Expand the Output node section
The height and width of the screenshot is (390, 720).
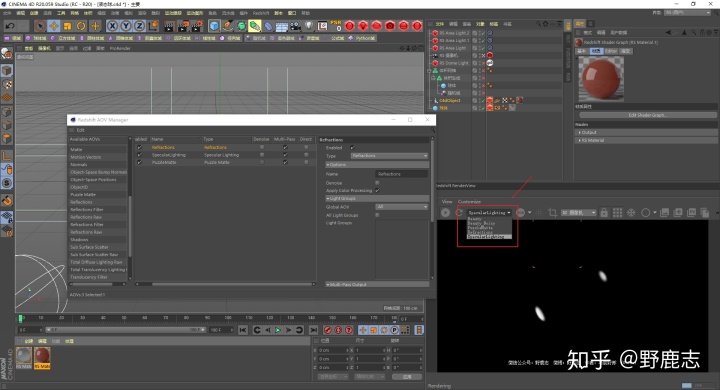coord(645,132)
